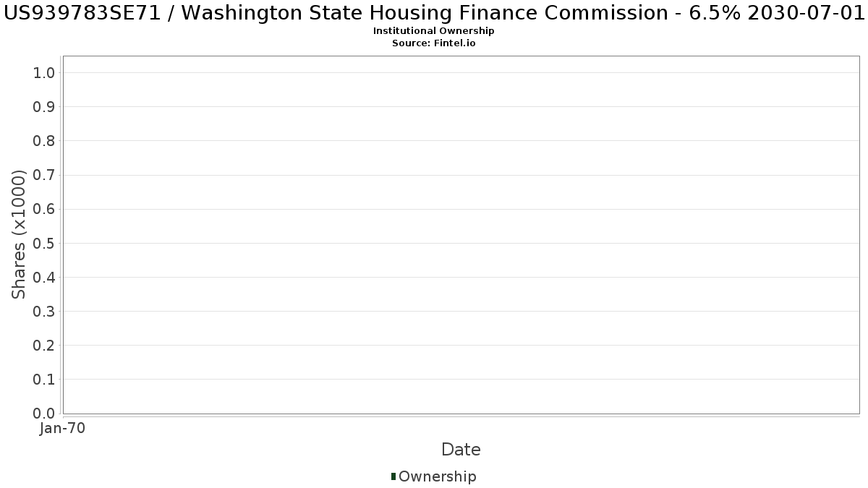Click the 0.6 y-axis tick label

(44, 209)
